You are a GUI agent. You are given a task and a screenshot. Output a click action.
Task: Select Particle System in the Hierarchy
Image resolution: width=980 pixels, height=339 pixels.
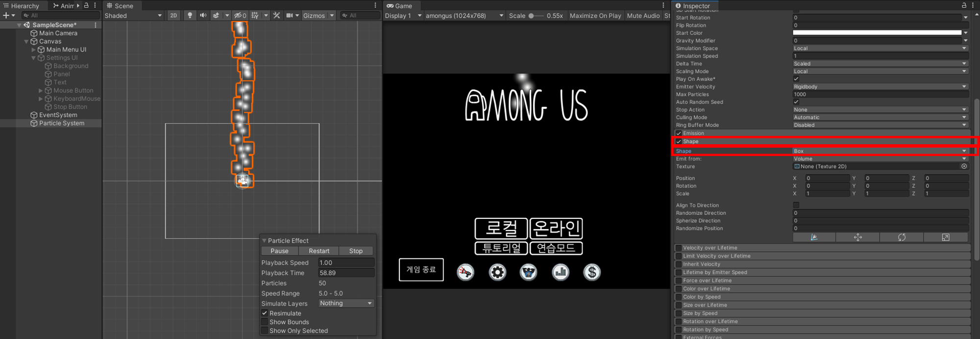[x=61, y=123]
